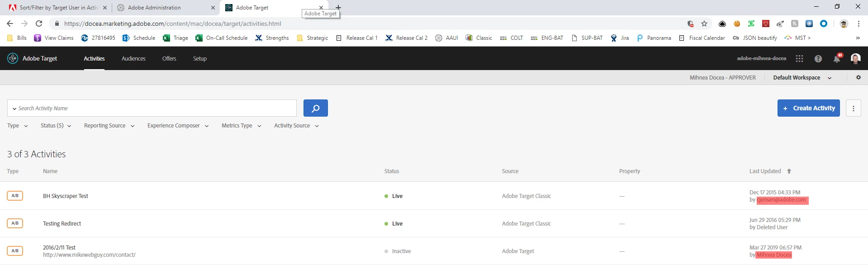Open the Testing Redirect activity
868x278 pixels.
point(62,223)
